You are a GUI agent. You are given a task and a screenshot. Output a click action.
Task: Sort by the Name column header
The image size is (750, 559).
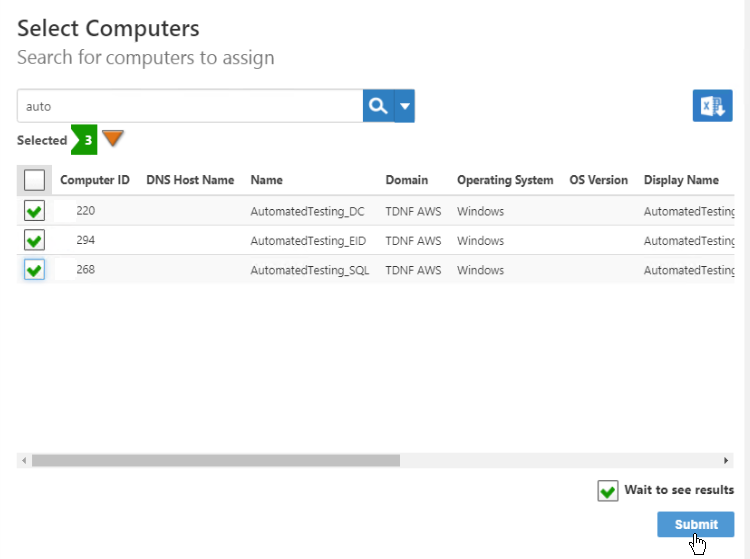(266, 180)
